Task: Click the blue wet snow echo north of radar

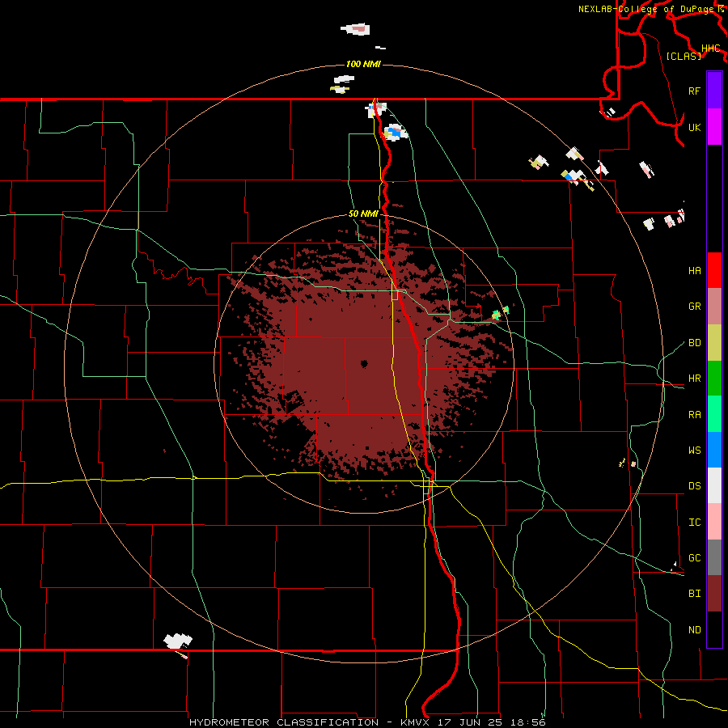Action: 395,132
